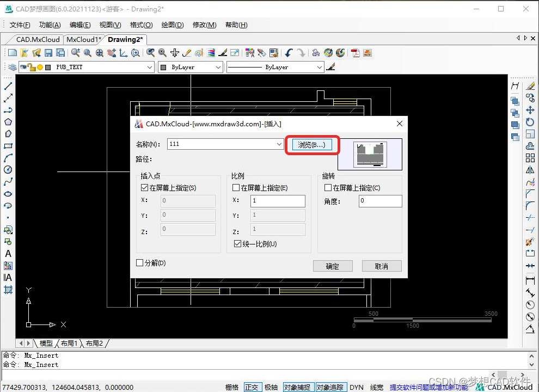Toggle 对象捕捉 object snap

tap(297, 387)
